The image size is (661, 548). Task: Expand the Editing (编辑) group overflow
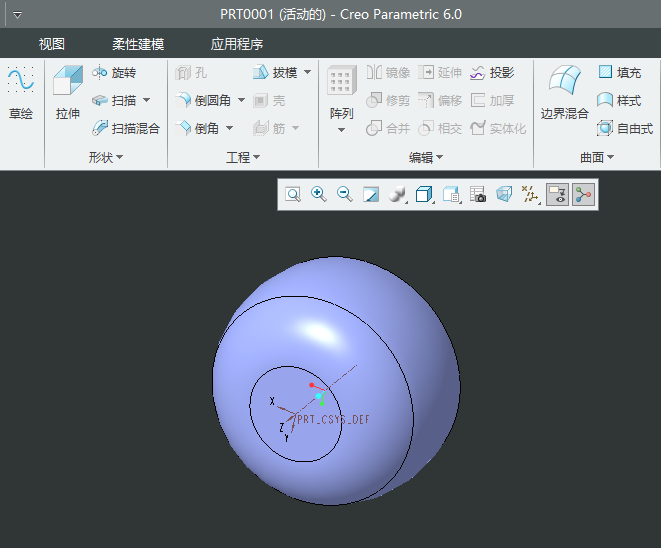click(426, 158)
